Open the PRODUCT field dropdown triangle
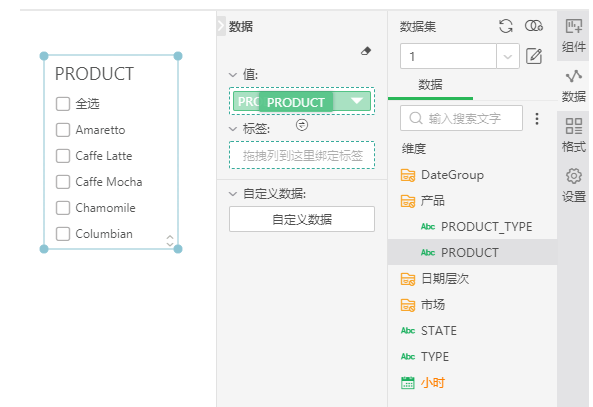 pos(357,101)
